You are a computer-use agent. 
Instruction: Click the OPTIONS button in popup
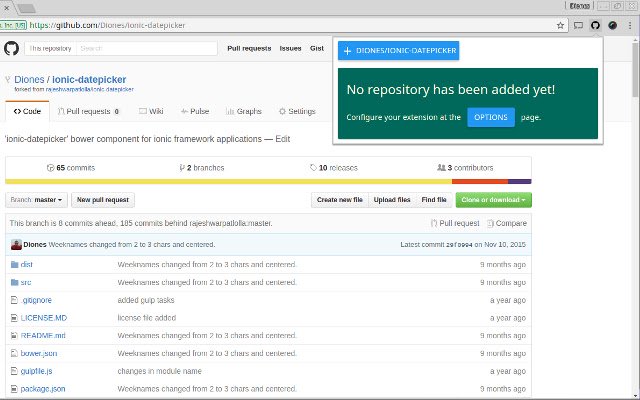(x=491, y=118)
